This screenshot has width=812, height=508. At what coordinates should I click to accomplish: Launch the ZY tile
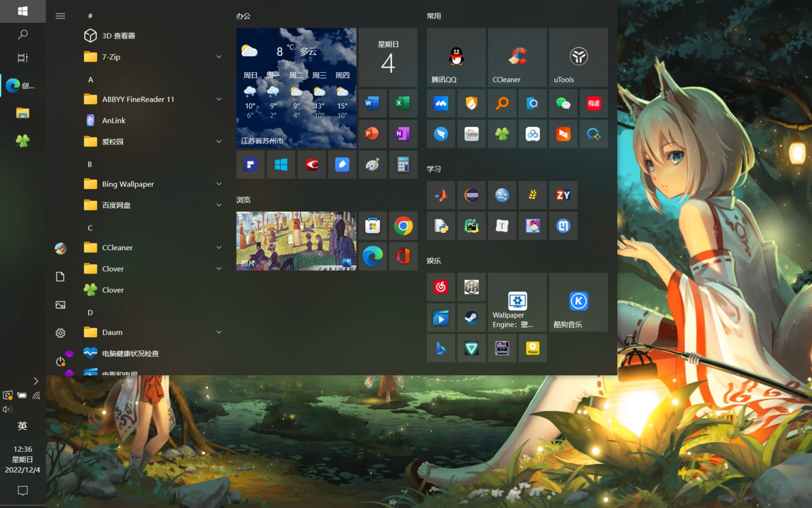tap(563, 195)
